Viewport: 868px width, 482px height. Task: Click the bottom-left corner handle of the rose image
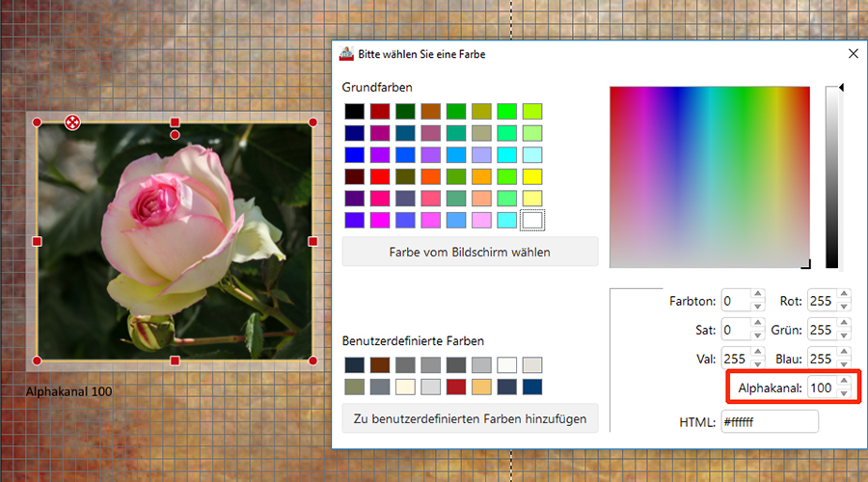(x=37, y=361)
